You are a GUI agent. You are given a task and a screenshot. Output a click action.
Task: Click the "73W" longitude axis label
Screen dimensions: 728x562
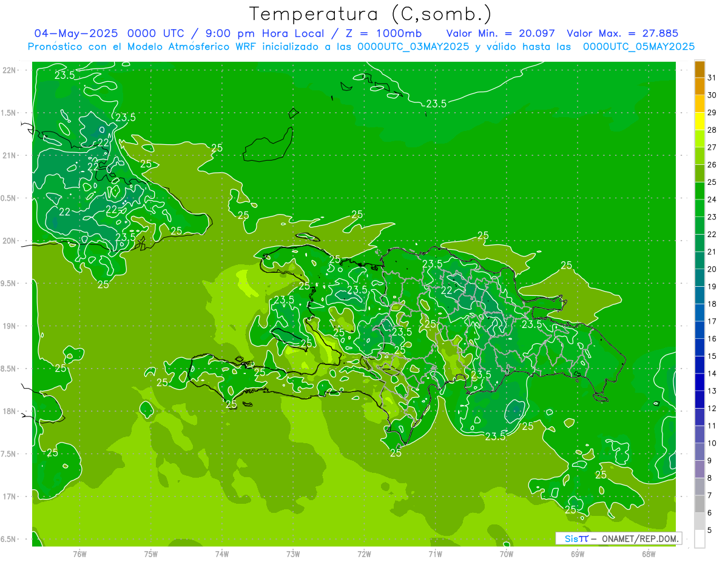pos(293,554)
